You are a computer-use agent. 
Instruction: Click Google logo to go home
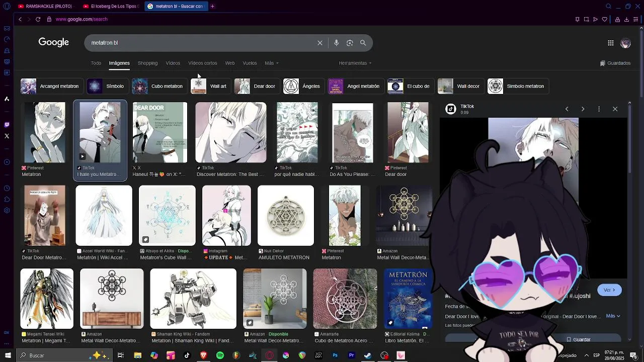[54, 43]
